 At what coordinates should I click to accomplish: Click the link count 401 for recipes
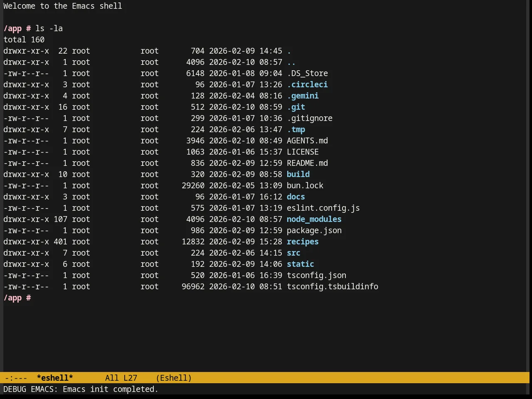pyautogui.click(x=60, y=241)
